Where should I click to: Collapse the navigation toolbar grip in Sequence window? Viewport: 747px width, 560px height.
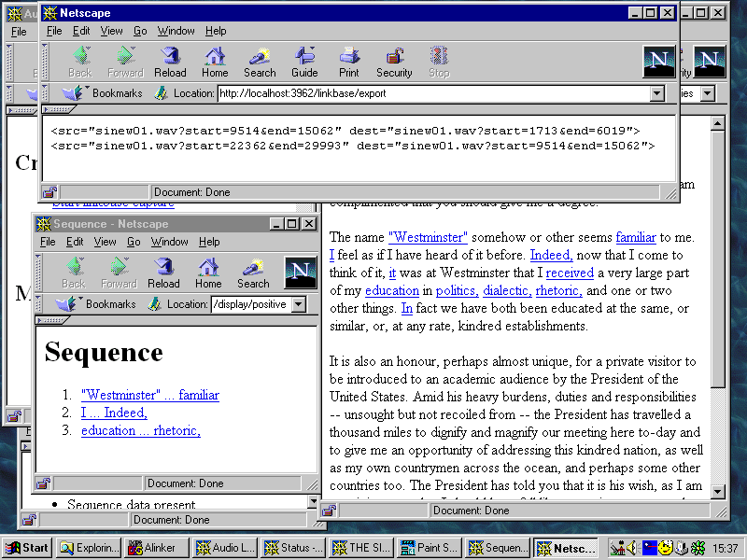(38, 273)
